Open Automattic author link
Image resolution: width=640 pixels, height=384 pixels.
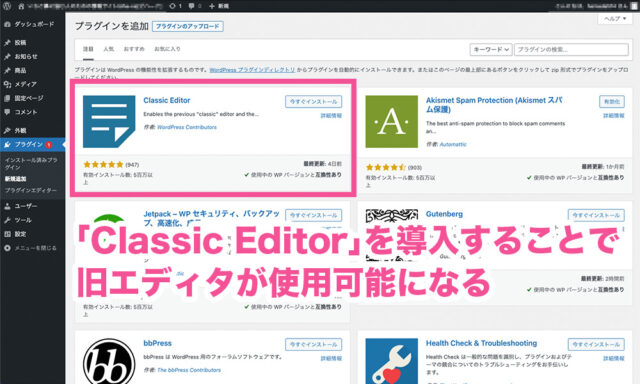pyautogui.click(x=453, y=144)
